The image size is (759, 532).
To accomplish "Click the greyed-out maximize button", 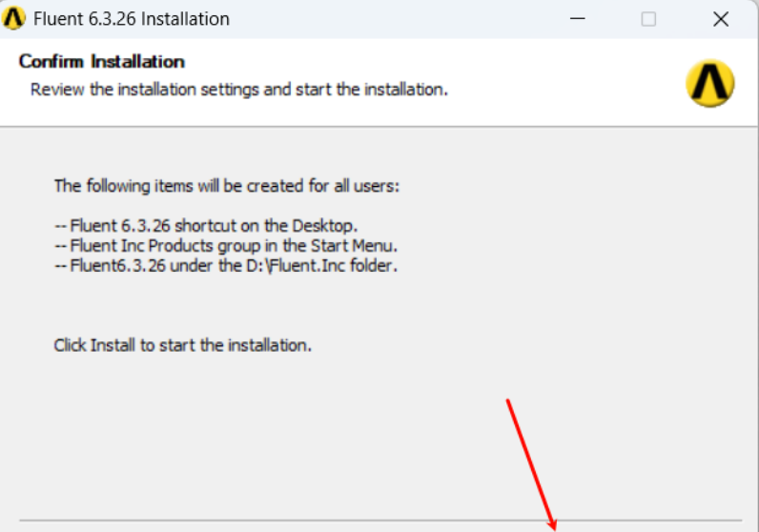I will (648, 19).
